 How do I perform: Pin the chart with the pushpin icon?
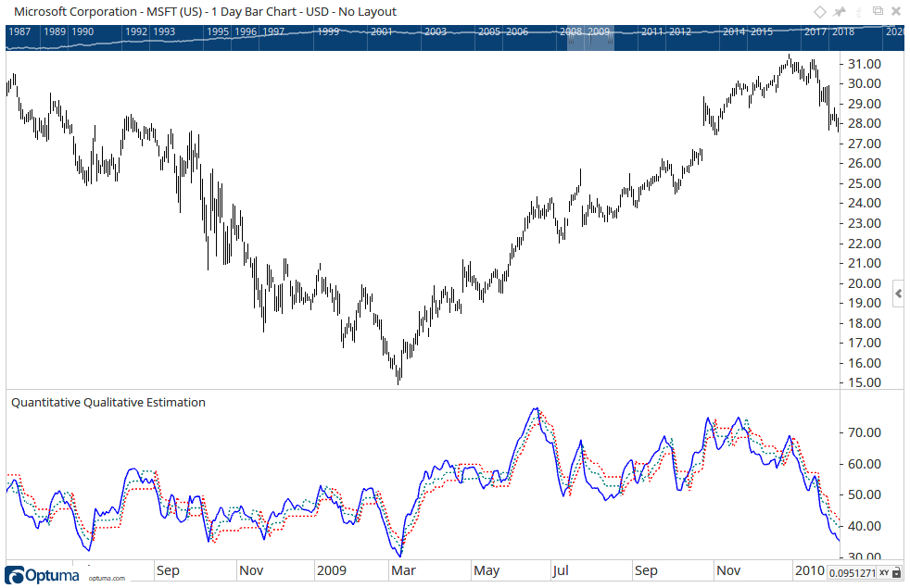tap(840, 12)
